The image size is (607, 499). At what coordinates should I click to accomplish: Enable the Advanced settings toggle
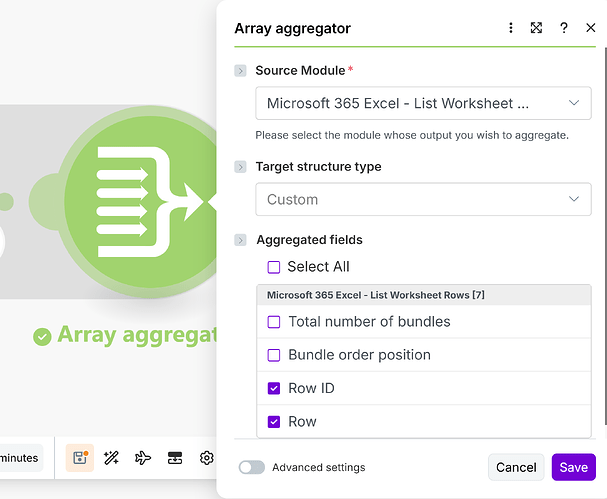point(252,467)
